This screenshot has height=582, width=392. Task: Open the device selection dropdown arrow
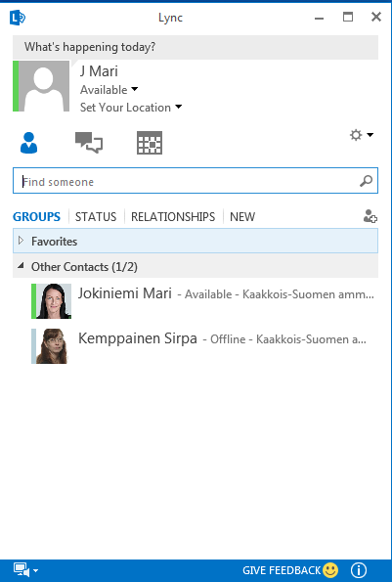(x=35, y=570)
